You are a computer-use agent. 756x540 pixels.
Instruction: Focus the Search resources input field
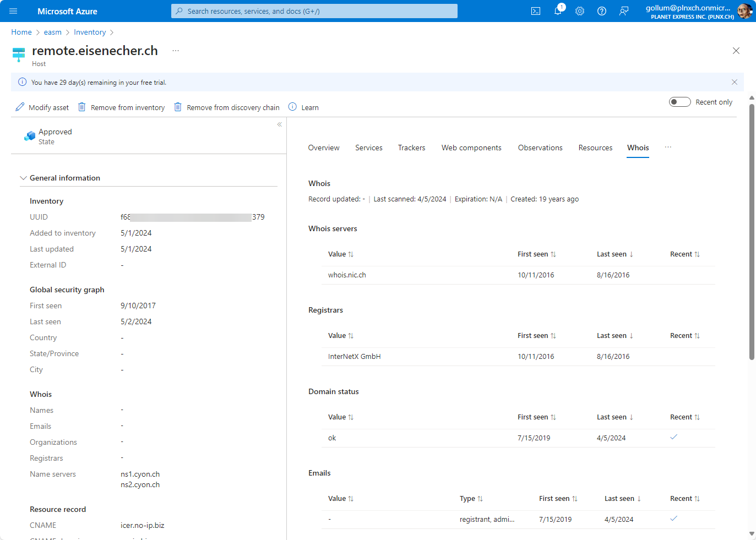(x=314, y=11)
